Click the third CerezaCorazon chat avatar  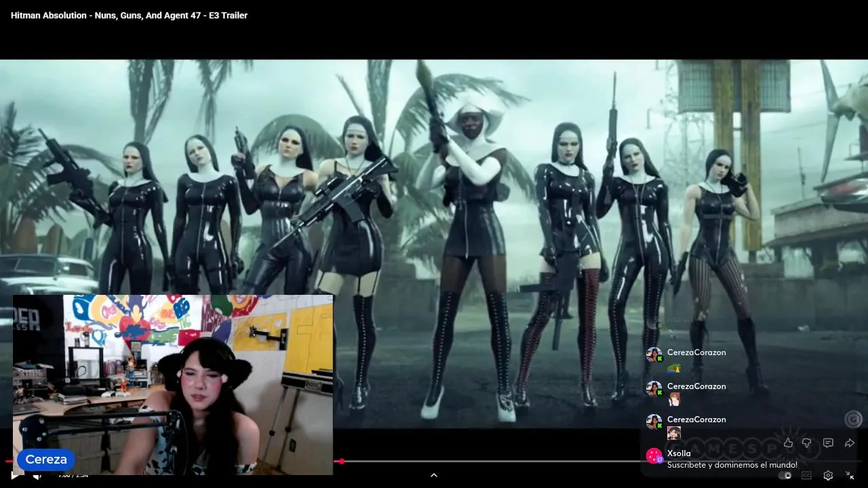654,422
